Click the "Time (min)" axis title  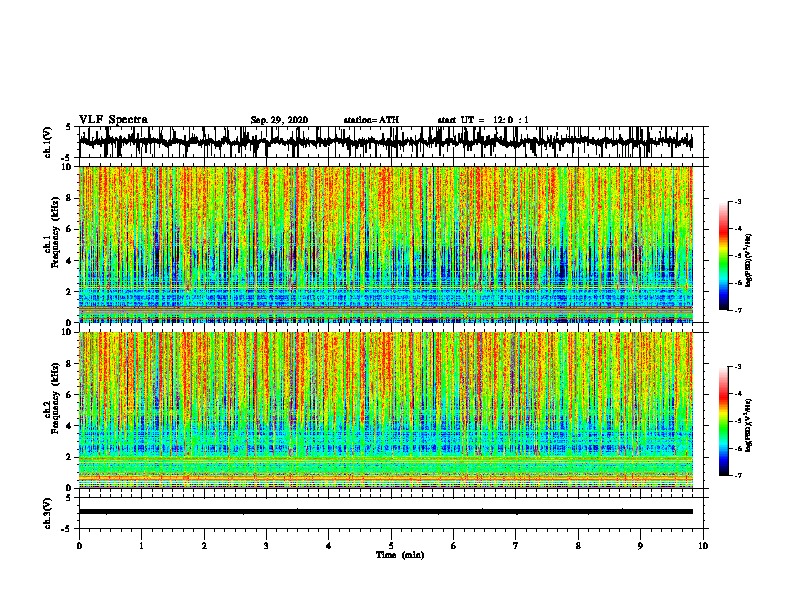(400, 555)
